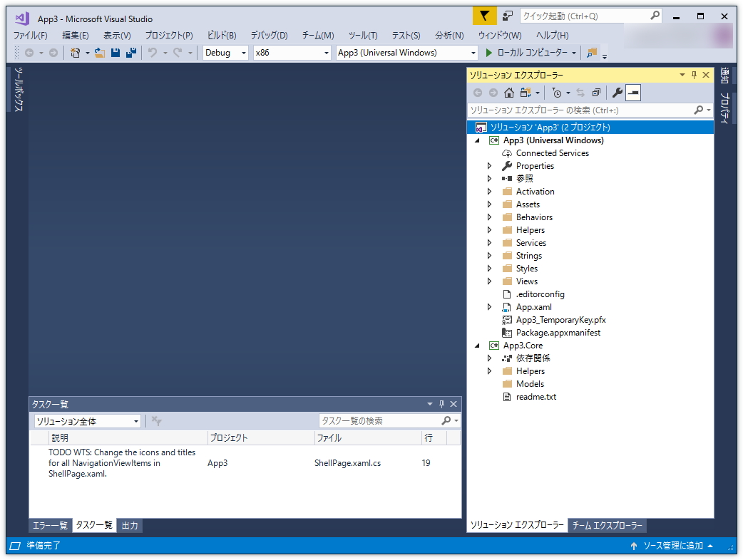743x560 pixels.
Task: Switch to the error list (エラー一覧) tab
Action: (x=50, y=525)
